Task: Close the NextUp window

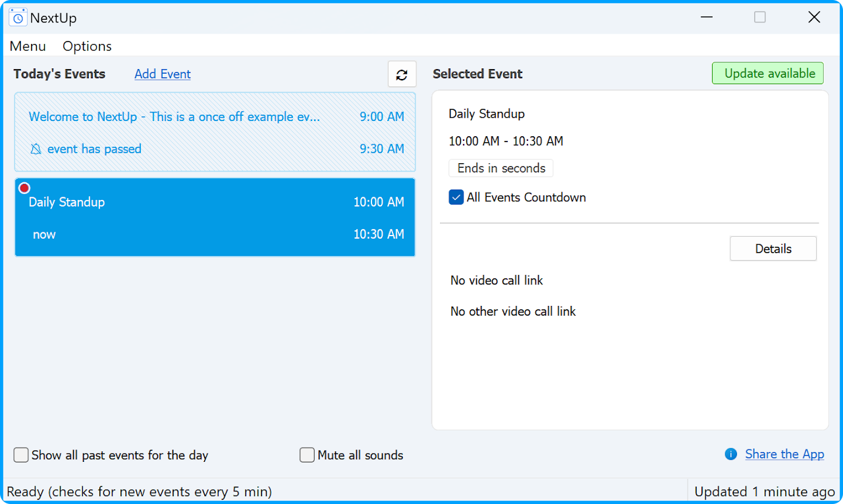Action: point(814,18)
